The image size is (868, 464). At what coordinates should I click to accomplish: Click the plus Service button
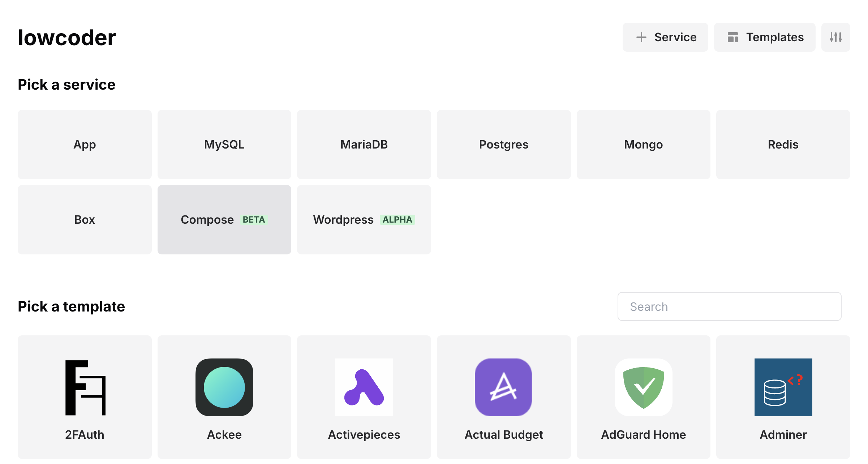point(665,37)
